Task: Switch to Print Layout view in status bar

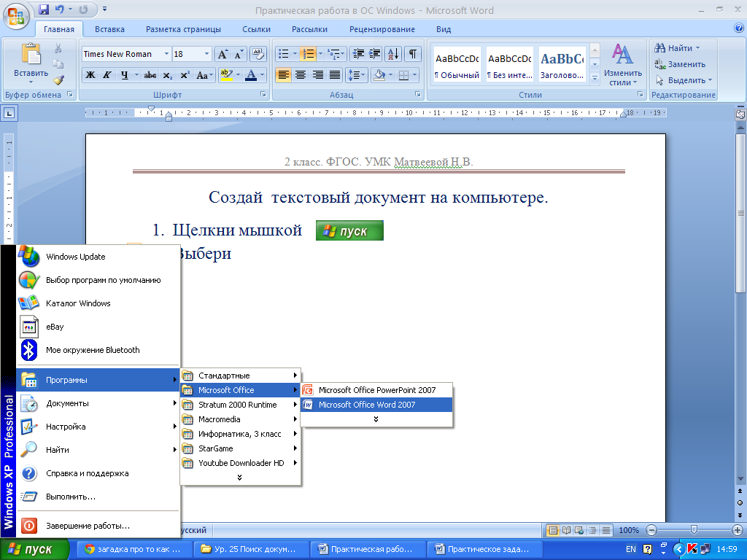Action: pyautogui.click(x=553, y=530)
